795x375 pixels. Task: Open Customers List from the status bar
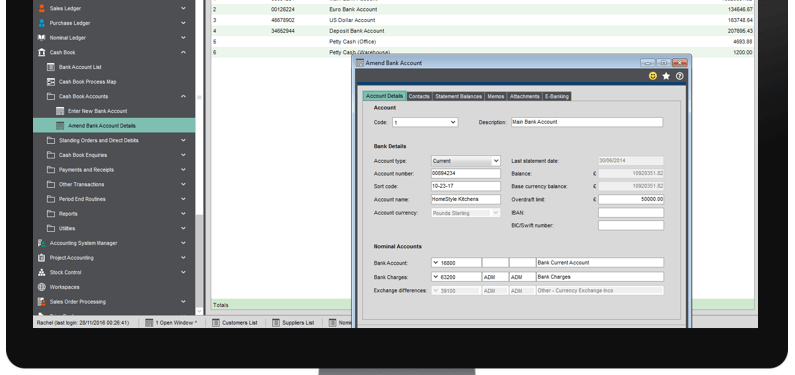[235, 322]
